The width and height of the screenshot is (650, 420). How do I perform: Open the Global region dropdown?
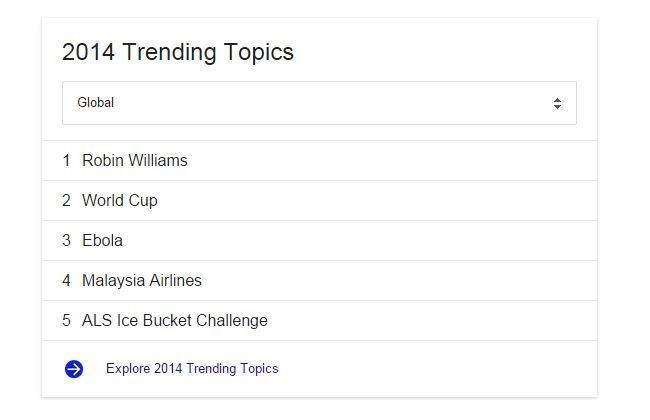[319, 103]
